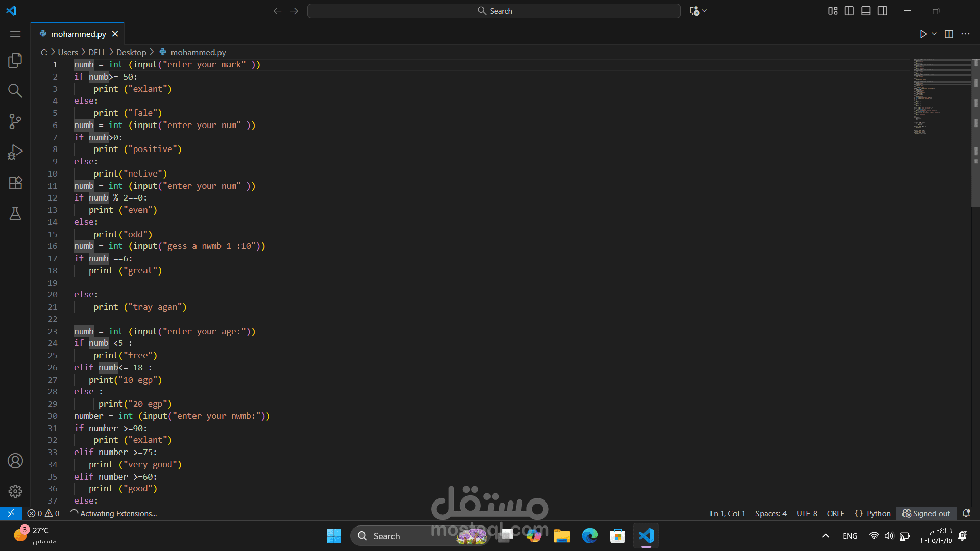Click the editor minimap
This screenshot has width=980, height=551.
click(942, 97)
